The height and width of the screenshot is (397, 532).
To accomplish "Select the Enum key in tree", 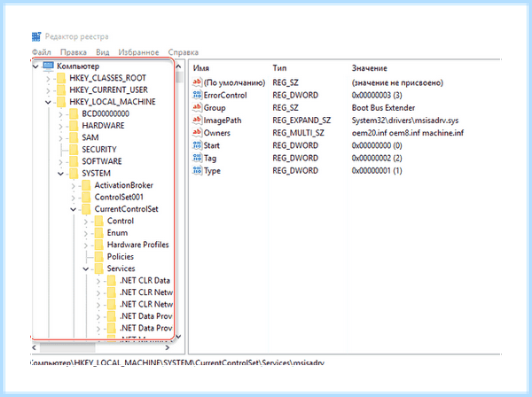I will 117,232.
